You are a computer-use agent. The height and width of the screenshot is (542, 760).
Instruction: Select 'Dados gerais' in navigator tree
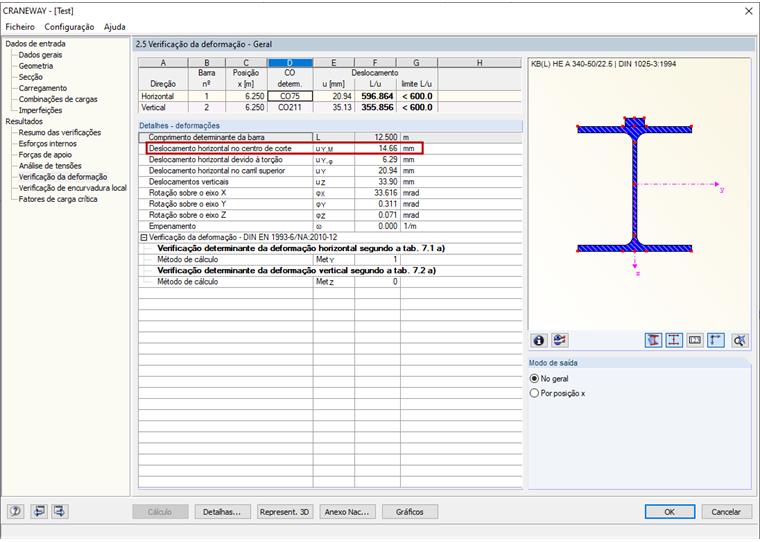(40, 55)
